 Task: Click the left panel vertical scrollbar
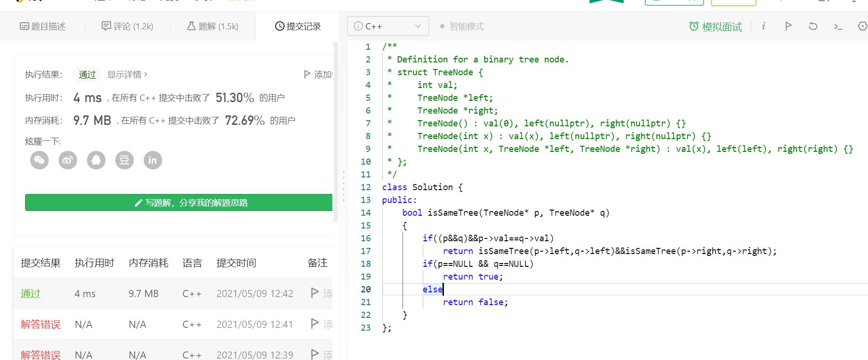tap(336, 132)
